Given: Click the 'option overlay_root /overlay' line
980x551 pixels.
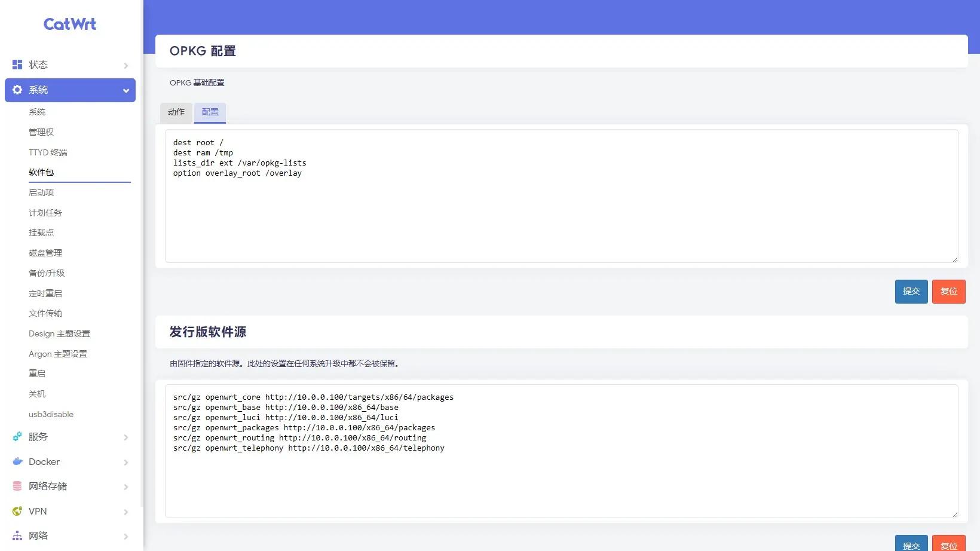Looking at the screenshot, I should point(237,173).
